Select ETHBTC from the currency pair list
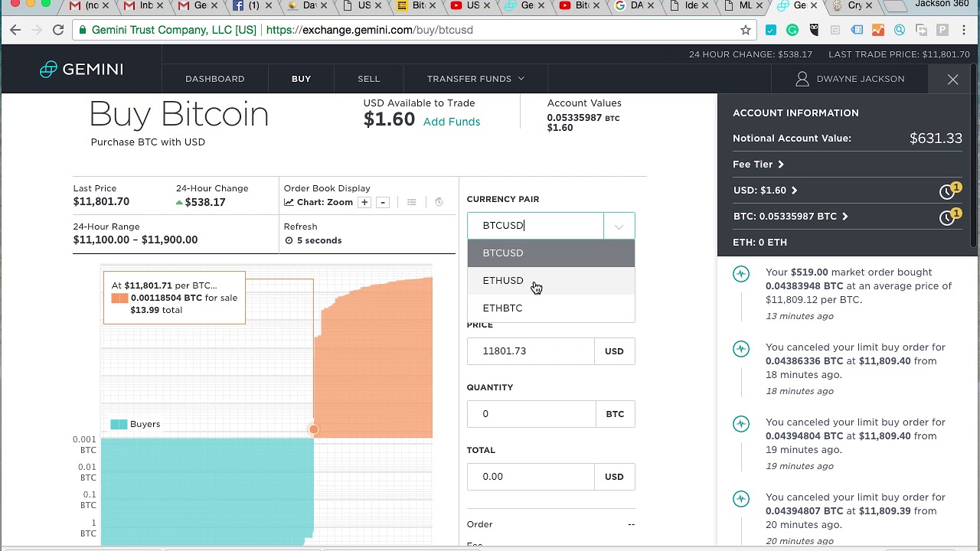980x551 pixels. point(551,308)
